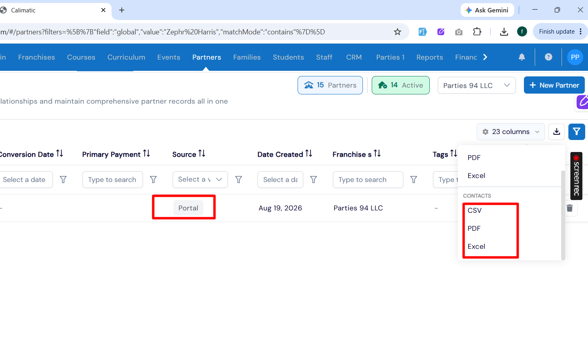Open the Events tab

click(169, 57)
